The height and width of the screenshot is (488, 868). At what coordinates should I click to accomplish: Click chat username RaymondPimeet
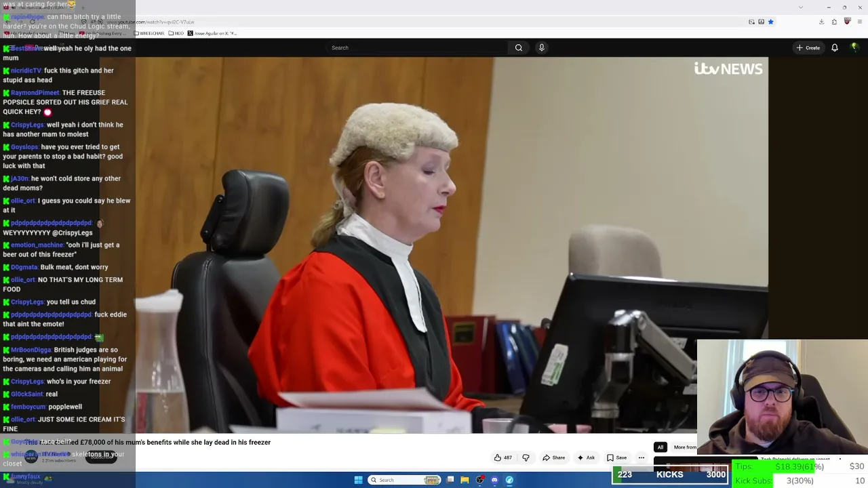pyautogui.click(x=35, y=93)
